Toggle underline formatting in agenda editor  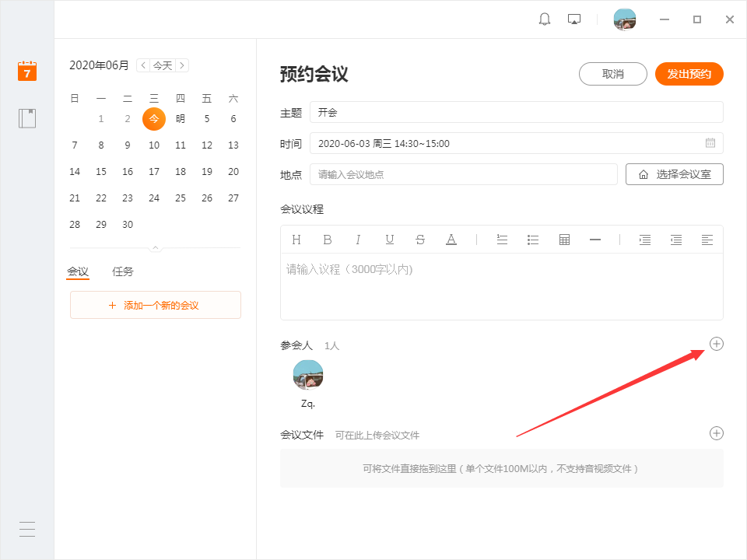pyautogui.click(x=389, y=240)
